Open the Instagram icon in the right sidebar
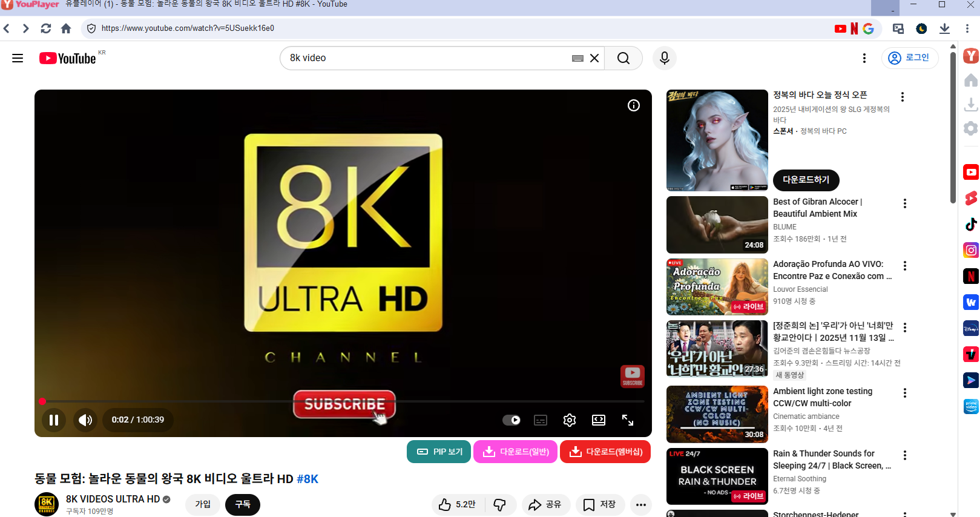Screen dimensions: 980x517 pyautogui.click(x=971, y=250)
